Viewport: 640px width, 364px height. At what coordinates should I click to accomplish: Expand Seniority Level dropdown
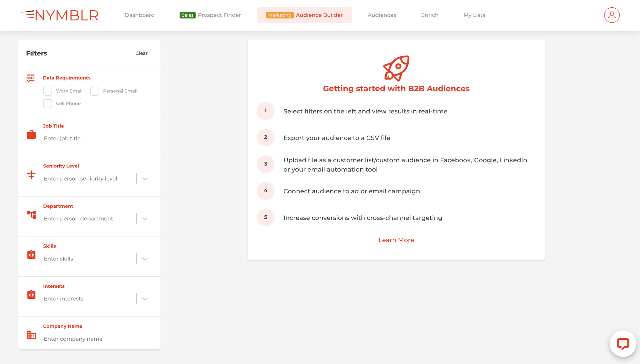144,178
